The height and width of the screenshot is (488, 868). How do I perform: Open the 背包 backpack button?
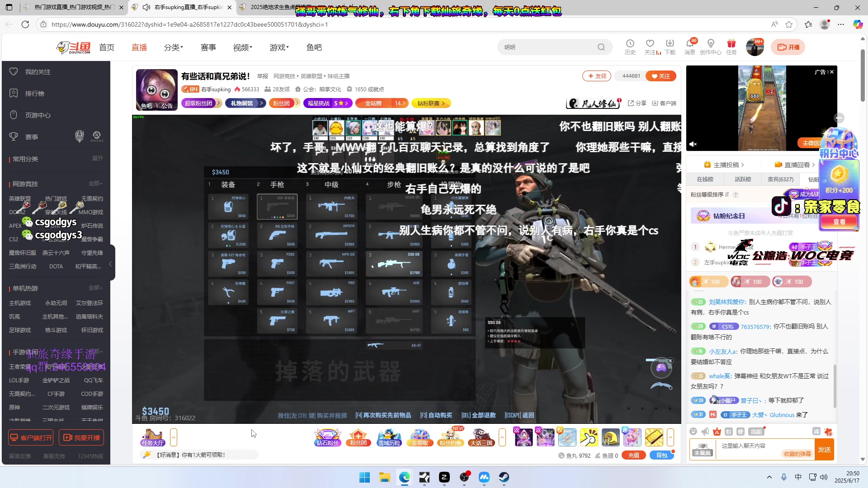pos(662,455)
